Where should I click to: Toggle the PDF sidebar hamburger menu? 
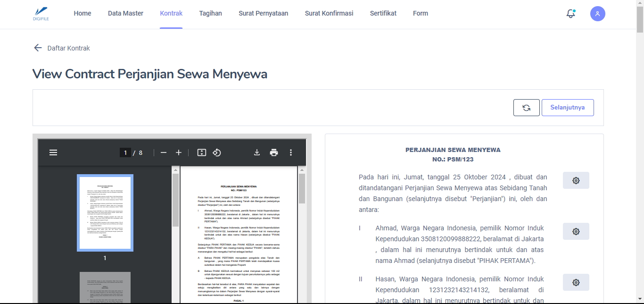point(53,152)
